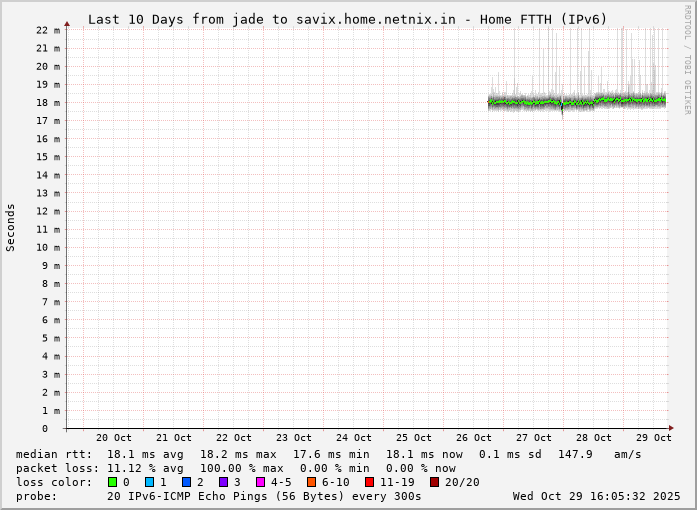The image size is (697, 510).
Task: Click the Wed Oct 29 16:05:32 2025 timestamp
Action: click(x=596, y=496)
